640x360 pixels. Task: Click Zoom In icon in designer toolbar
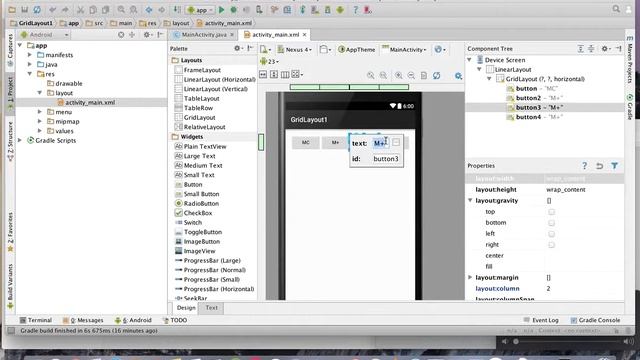tap(399, 75)
